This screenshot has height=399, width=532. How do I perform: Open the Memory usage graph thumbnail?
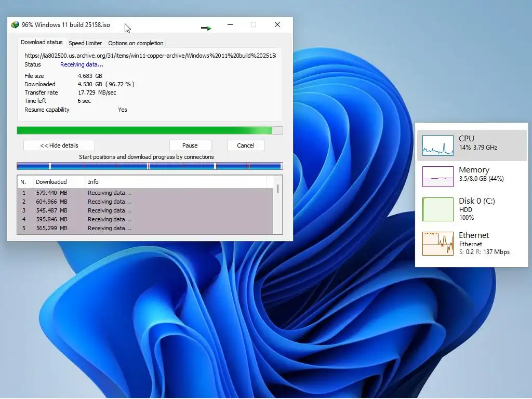click(x=437, y=177)
